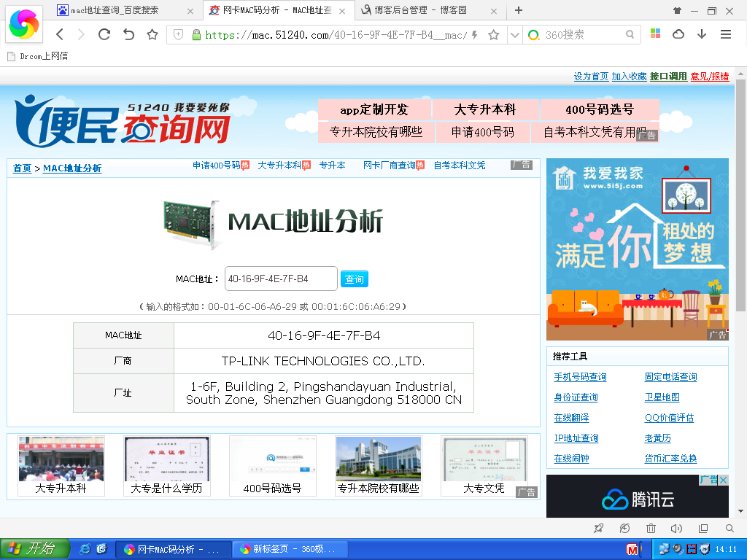The width and height of the screenshot is (747, 560).
Task: Open the IP地址查询 tool
Action: (576, 438)
